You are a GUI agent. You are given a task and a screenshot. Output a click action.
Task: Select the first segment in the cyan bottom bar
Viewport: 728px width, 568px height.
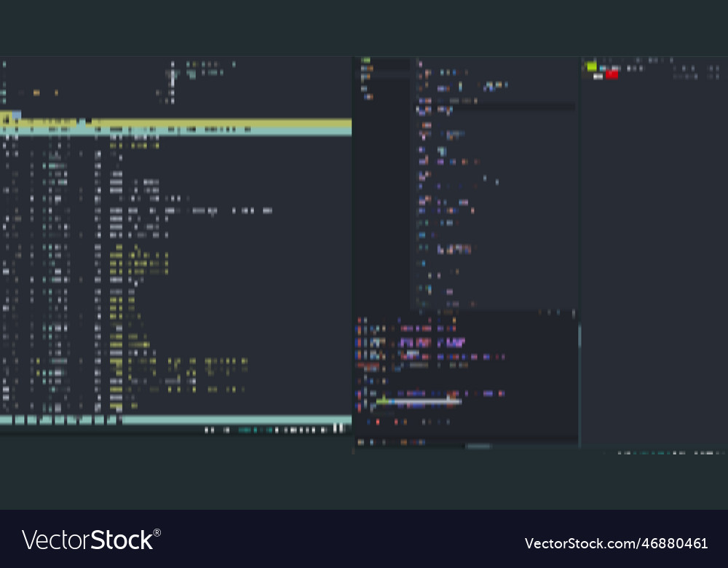6,420
